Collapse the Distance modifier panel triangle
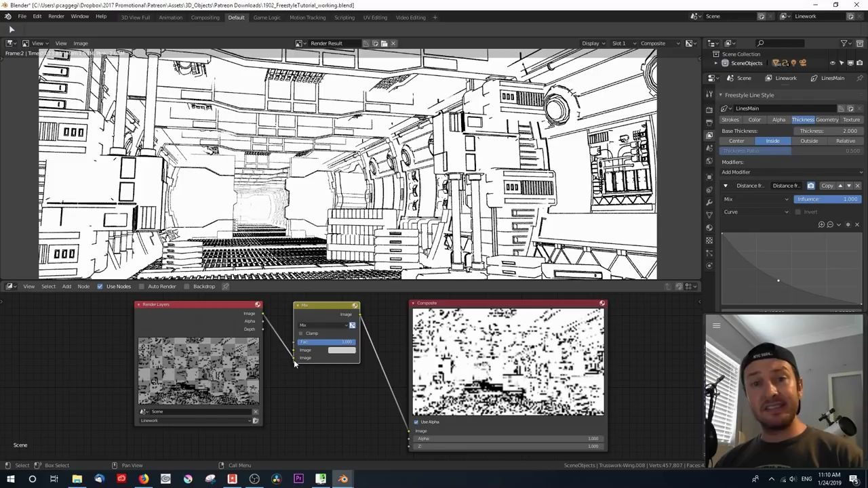 [726, 186]
